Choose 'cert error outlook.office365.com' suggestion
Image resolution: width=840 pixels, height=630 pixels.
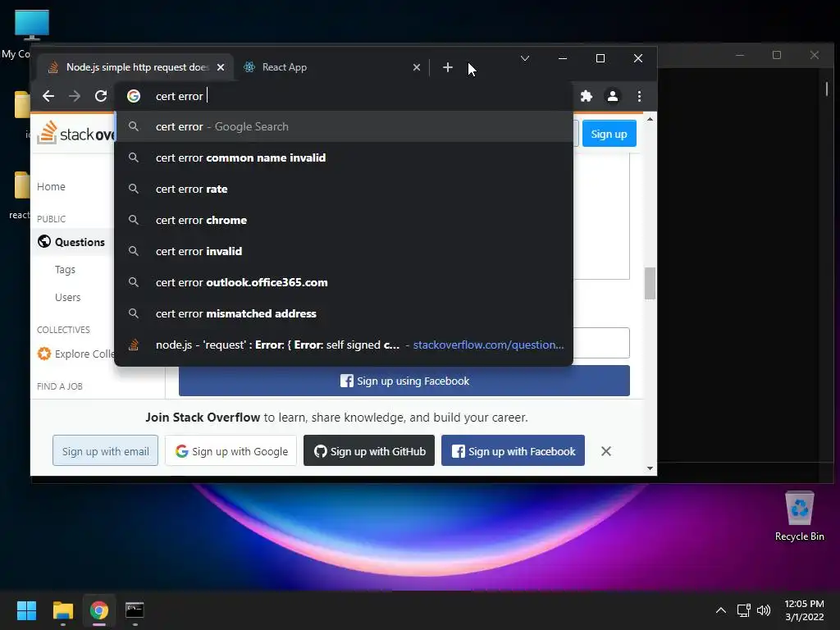(x=344, y=282)
